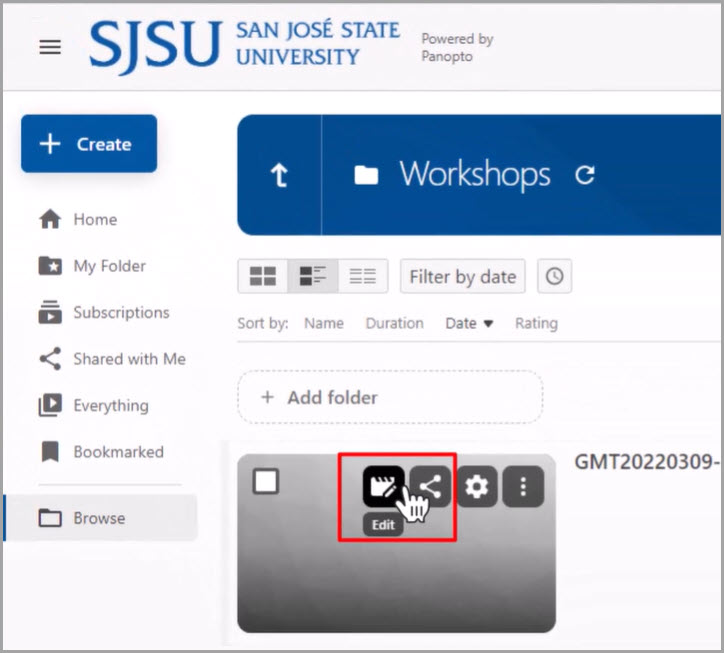This screenshot has height=653, width=724.
Task: Switch to list view layout
Action: click(x=362, y=277)
